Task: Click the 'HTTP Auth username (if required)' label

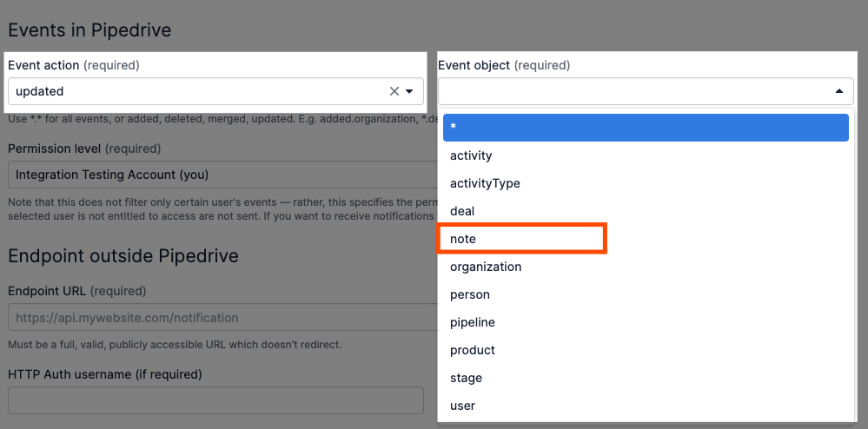Action: (x=105, y=375)
